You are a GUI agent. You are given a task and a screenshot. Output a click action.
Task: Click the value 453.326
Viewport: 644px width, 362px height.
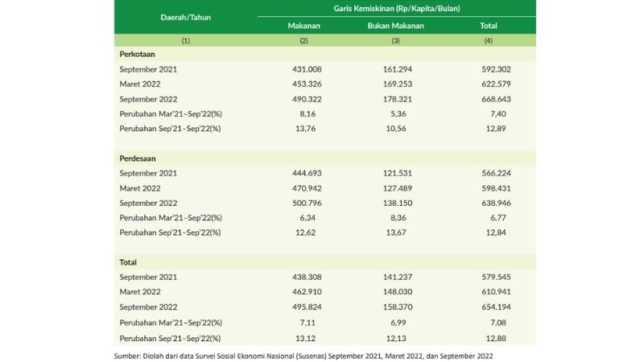307,84
